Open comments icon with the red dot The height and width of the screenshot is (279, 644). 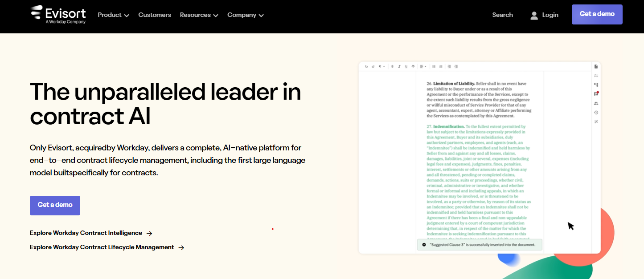click(596, 94)
